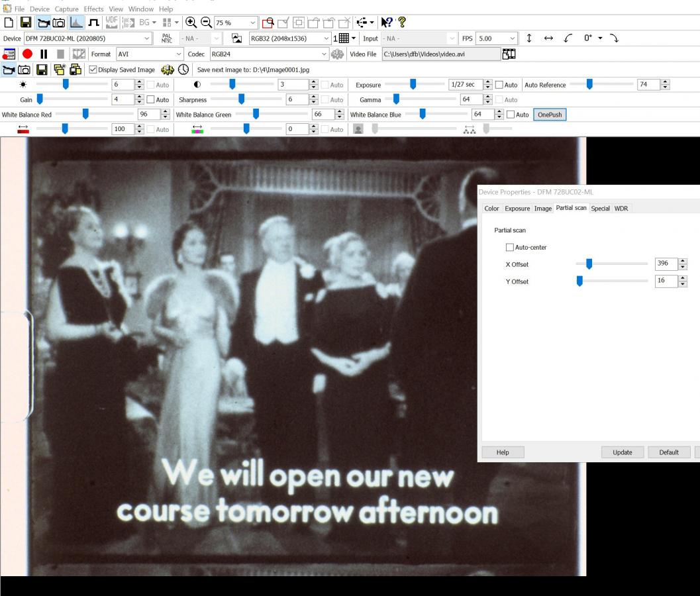Open the Effects menu
This screenshot has height=596, width=700.
click(94, 9)
